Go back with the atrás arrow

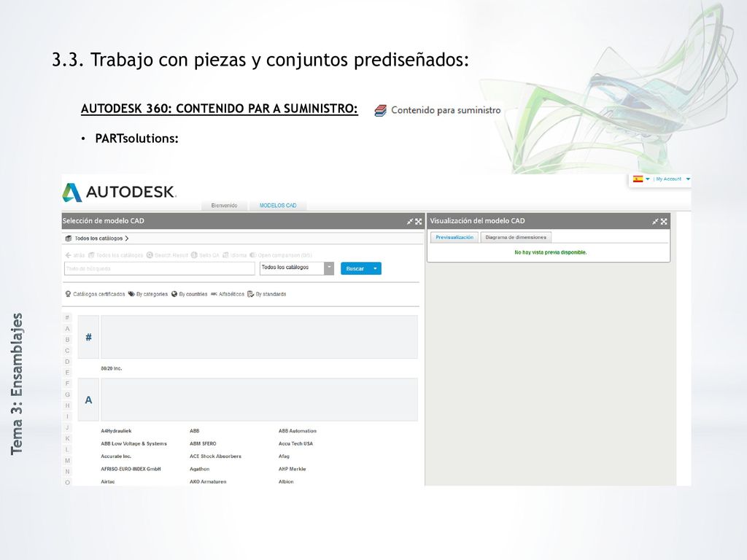click(75, 255)
